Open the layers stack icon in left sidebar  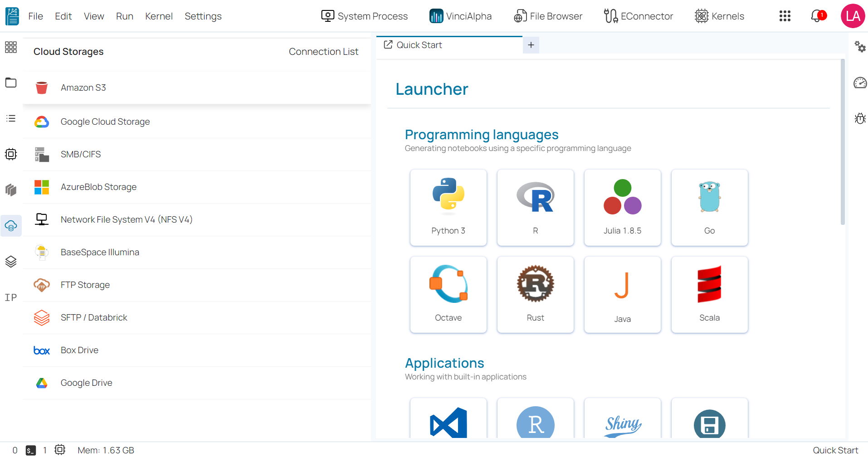(x=11, y=262)
